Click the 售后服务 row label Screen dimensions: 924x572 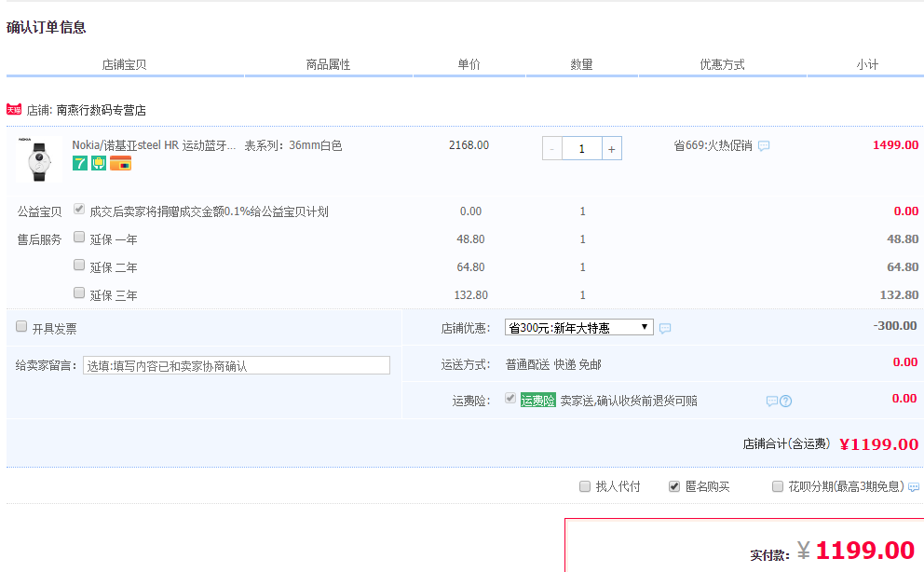point(39,239)
